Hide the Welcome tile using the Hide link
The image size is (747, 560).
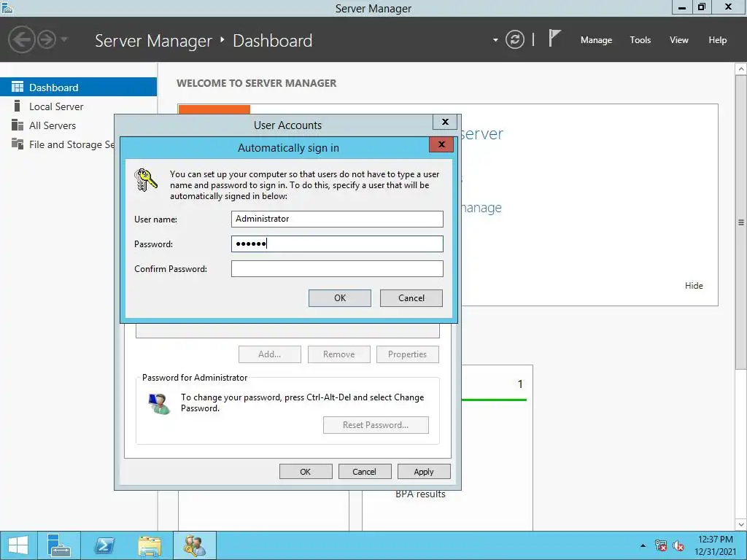(x=694, y=286)
